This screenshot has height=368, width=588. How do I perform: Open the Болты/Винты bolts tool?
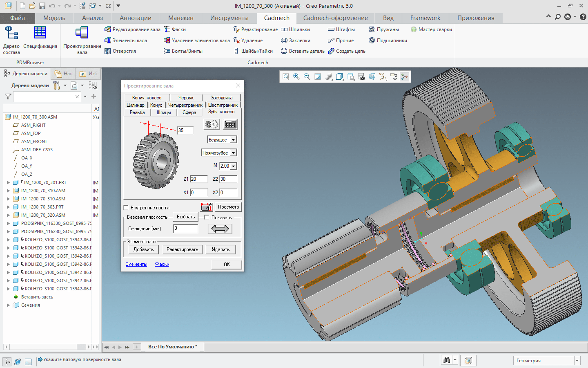[x=183, y=51]
